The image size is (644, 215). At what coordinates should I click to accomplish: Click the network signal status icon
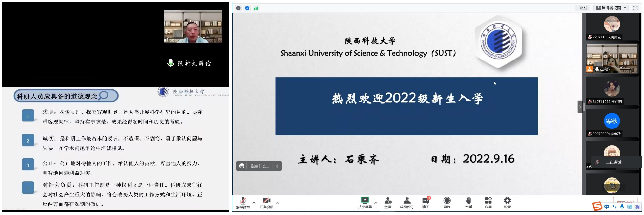tap(256, 8)
